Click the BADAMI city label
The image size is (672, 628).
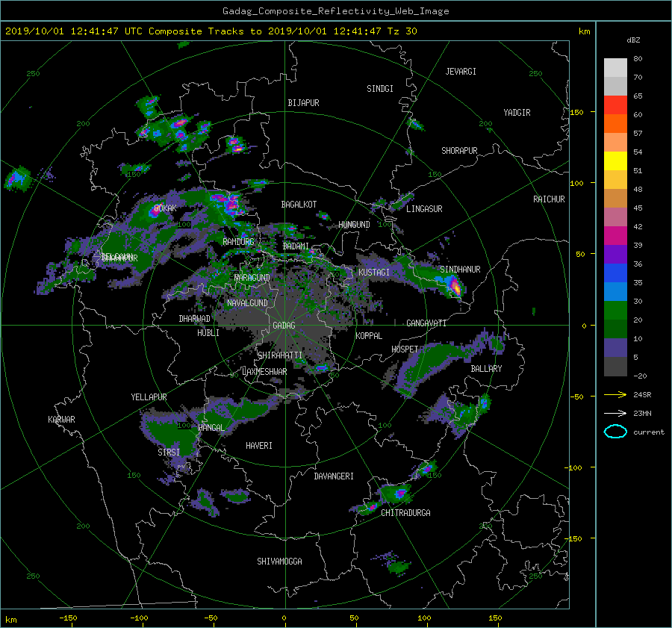pos(296,246)
